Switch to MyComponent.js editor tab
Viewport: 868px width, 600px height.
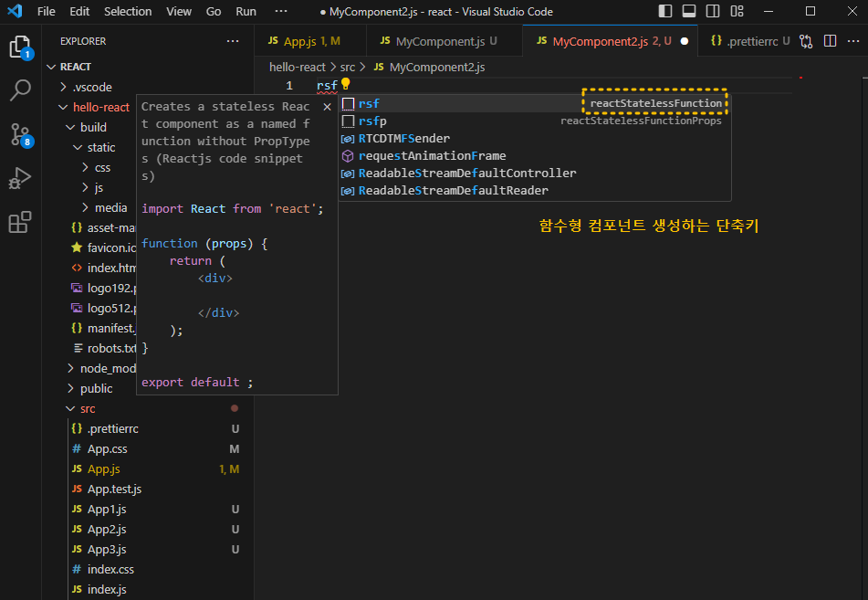(x=444, y=41)
